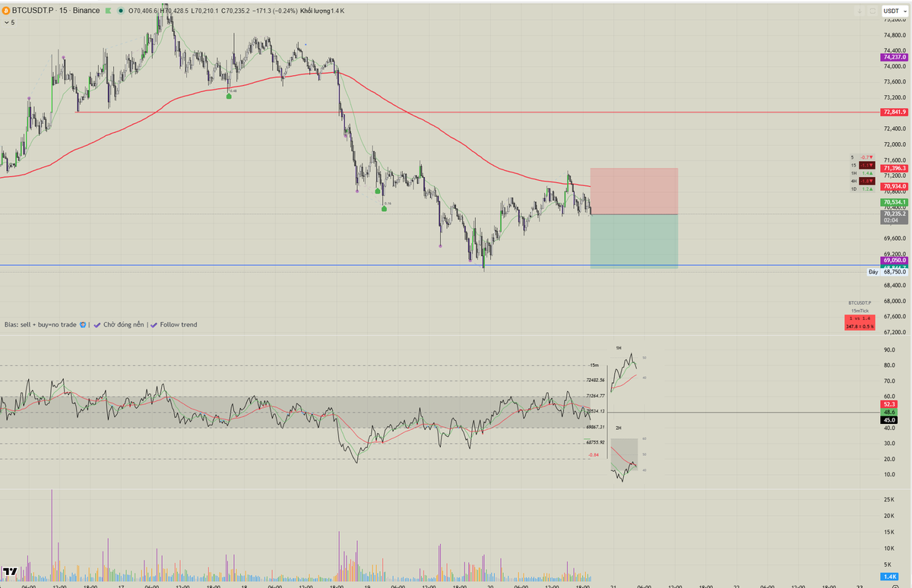The height and width of the screenshot is (588, 912).
Task: Click the 69867.31 level label in oscillator
Action: [595, 428]
